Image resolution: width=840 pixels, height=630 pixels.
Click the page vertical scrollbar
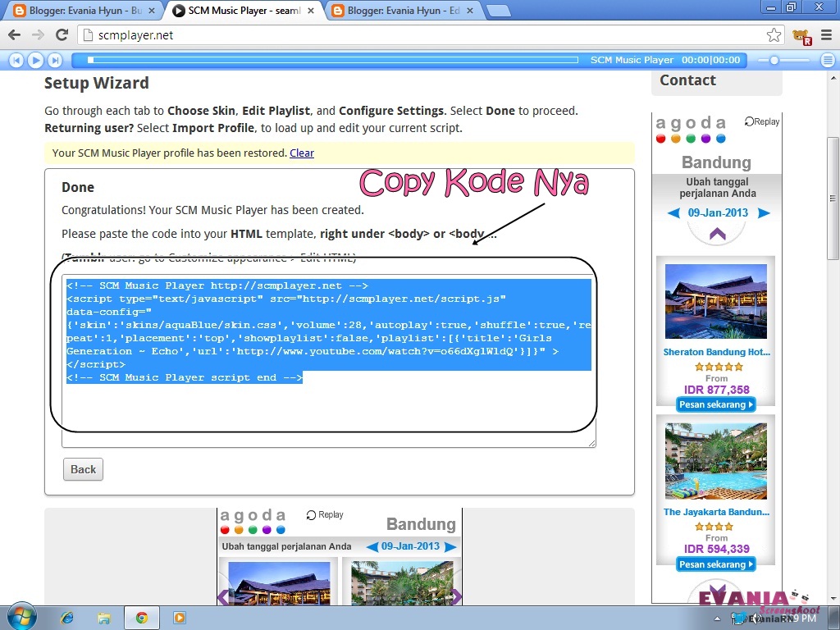click(x=833, y=199)
